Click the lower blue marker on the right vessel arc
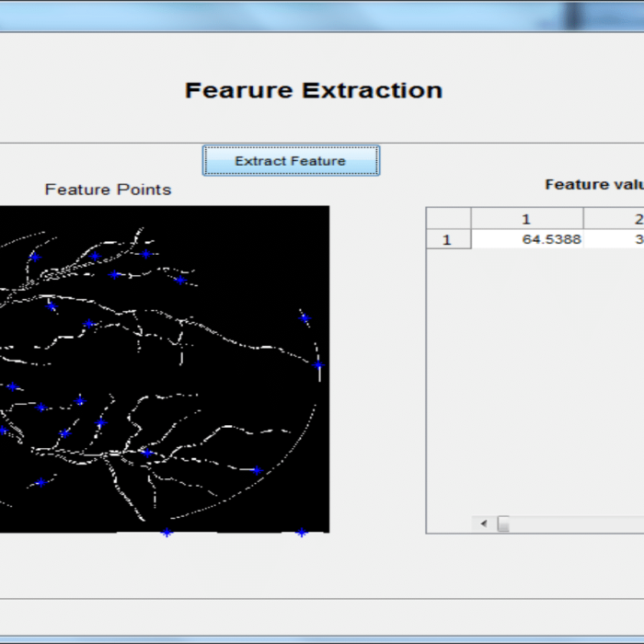Viewport: 644px width, 644px height. point(317,365)
